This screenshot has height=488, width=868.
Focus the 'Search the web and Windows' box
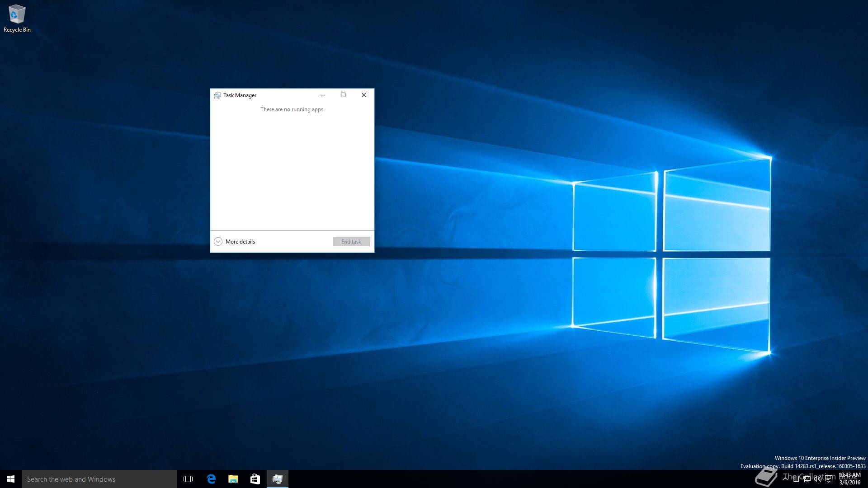pos(99,479)
